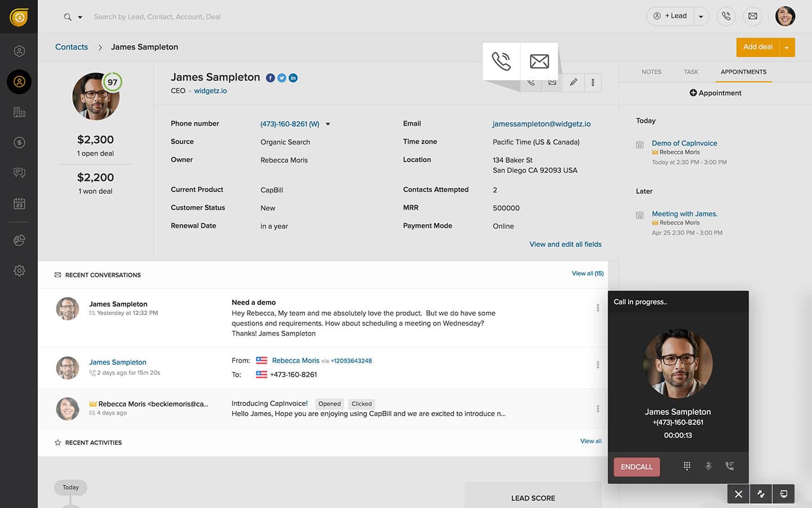
Task: Open the call keypad icon
Action: [x=687, y=466]
